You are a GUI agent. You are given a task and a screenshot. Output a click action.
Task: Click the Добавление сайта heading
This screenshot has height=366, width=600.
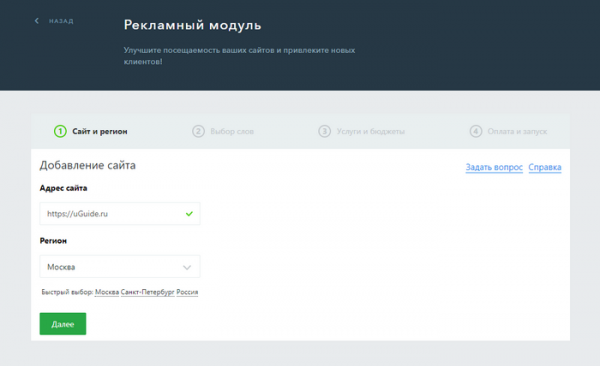coord(88,165)
